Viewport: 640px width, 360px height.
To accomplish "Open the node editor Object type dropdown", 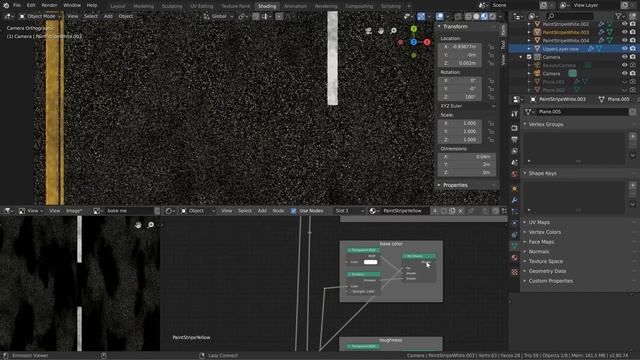I will coord(198,211).
